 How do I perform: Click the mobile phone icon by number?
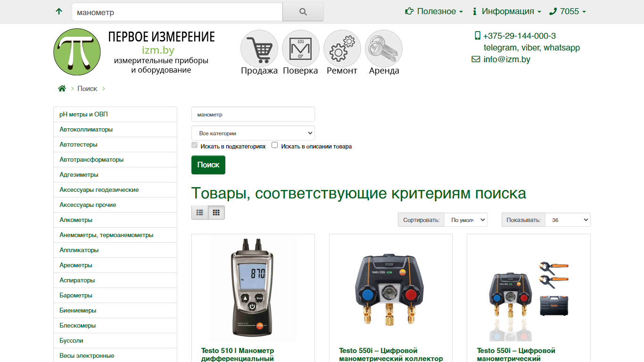pos(477,36)
